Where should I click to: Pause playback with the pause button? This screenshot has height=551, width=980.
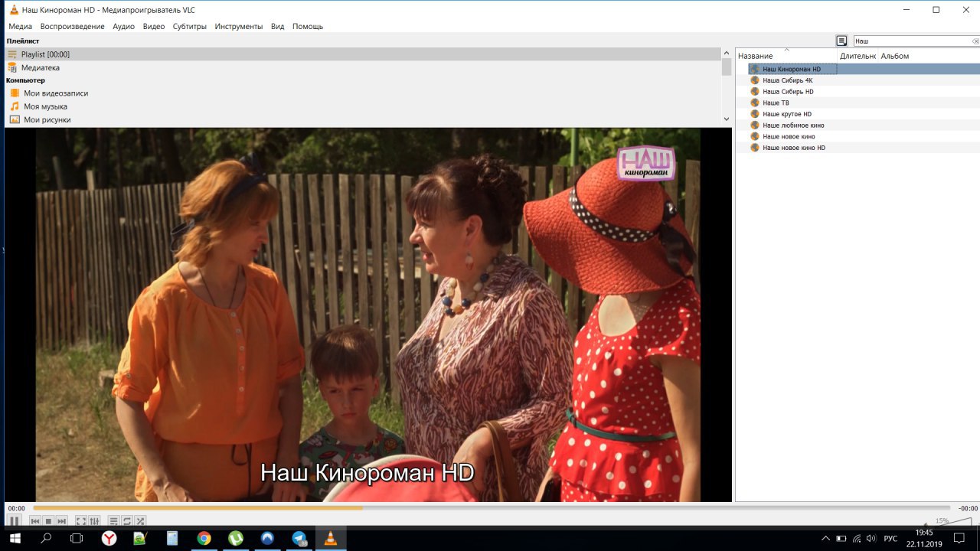pos(15,521)
